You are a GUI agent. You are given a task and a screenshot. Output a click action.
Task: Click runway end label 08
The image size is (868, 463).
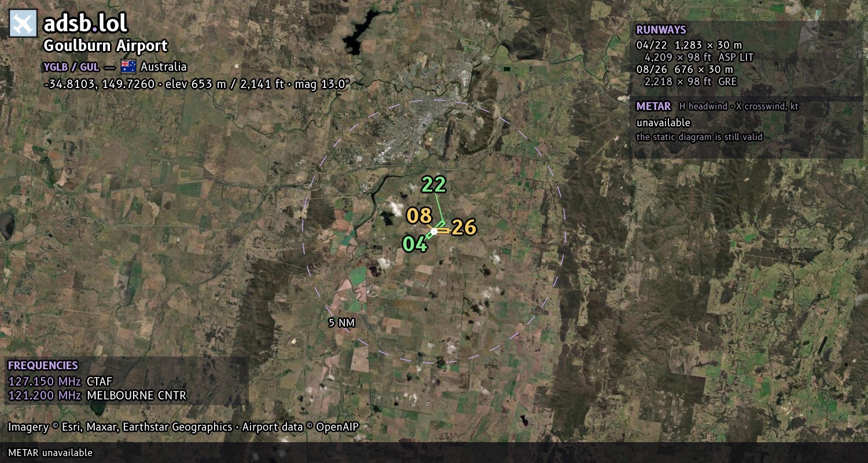click(419, 215)
